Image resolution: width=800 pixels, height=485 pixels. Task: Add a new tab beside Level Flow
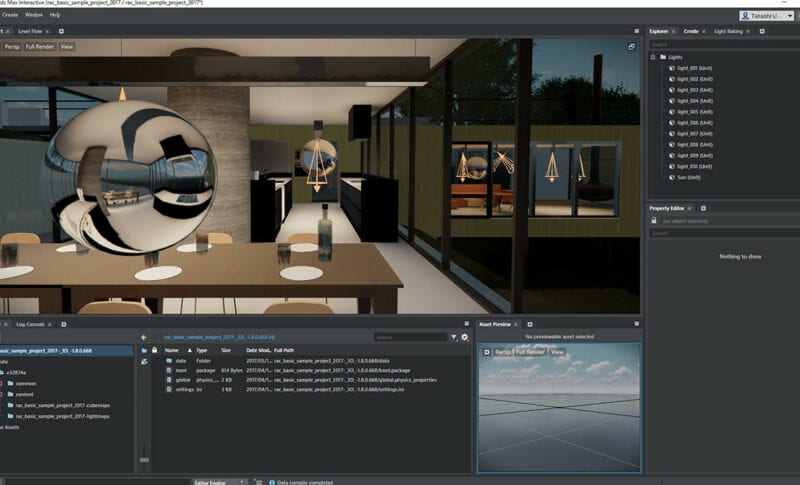coord(59,31)
